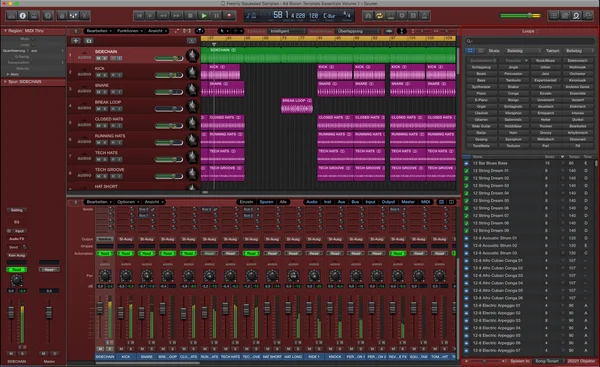600x367 pixels.
Task: Filter loops by Percussion category
Action: pos(514,73)
